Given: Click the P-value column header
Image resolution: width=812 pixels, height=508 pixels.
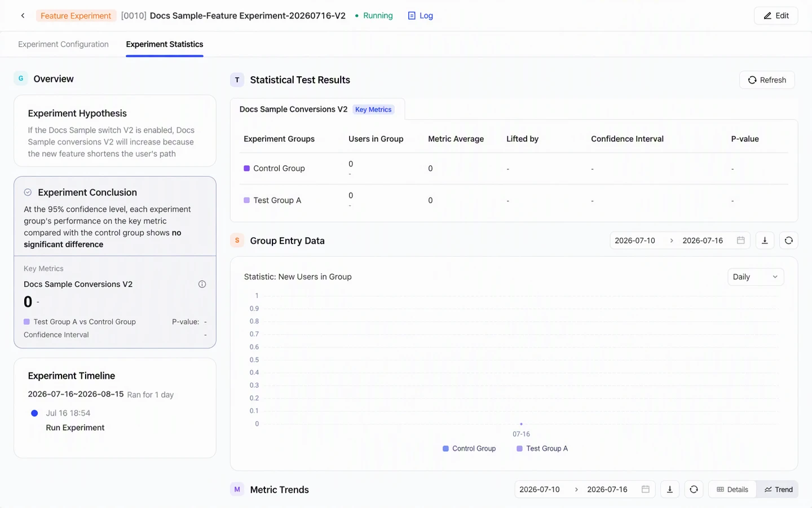Looking at the screenshot, I should tap(745, 139).
